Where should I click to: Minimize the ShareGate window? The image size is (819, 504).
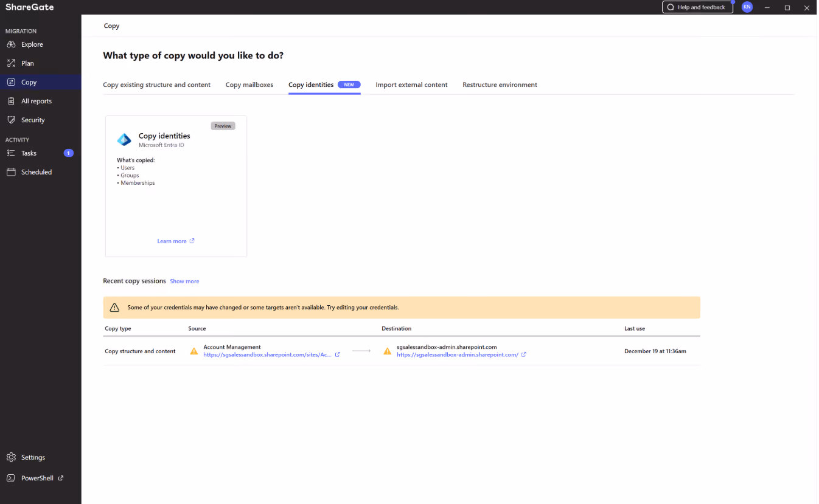pos(767,7)
